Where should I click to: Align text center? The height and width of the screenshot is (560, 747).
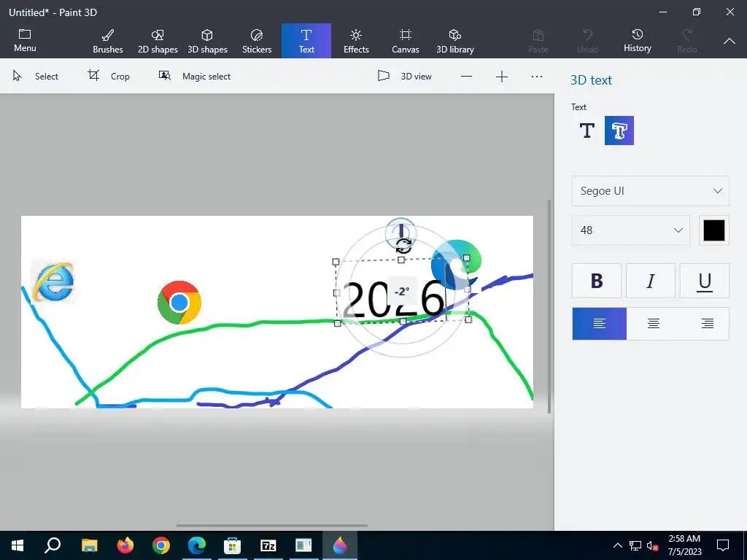click(653, 324)
